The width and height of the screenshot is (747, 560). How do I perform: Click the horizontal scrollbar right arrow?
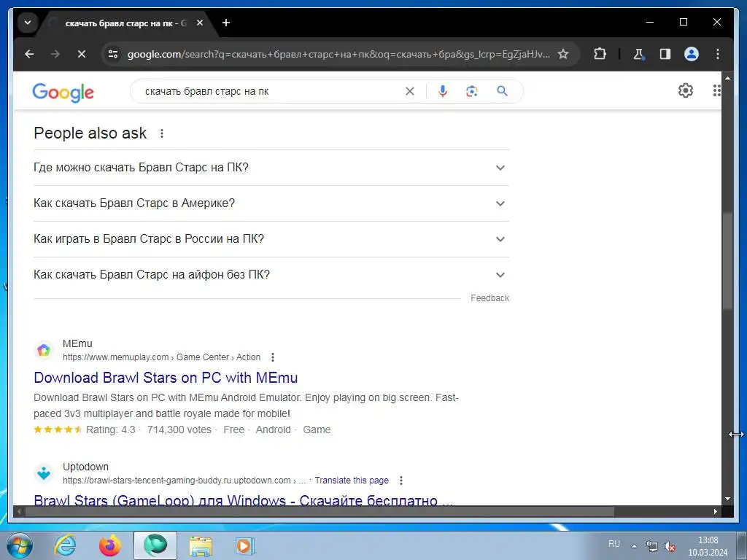point(716,511)
